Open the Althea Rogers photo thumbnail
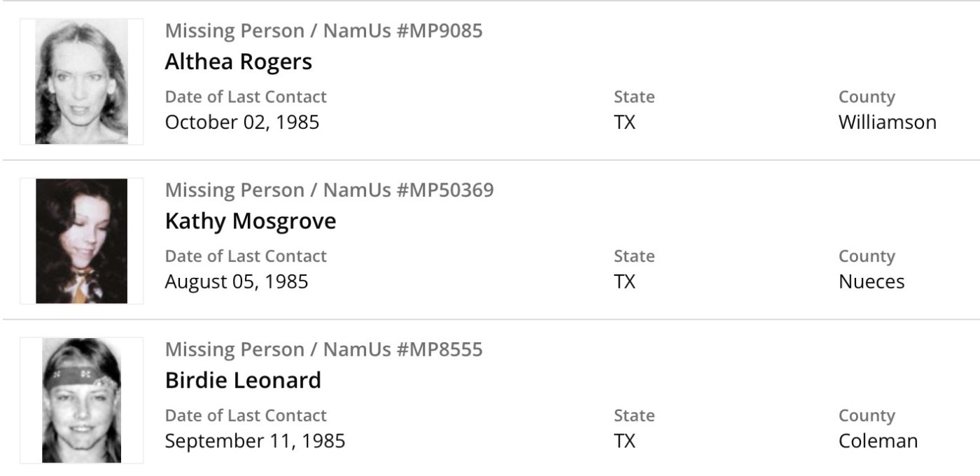 click(81, 81)
